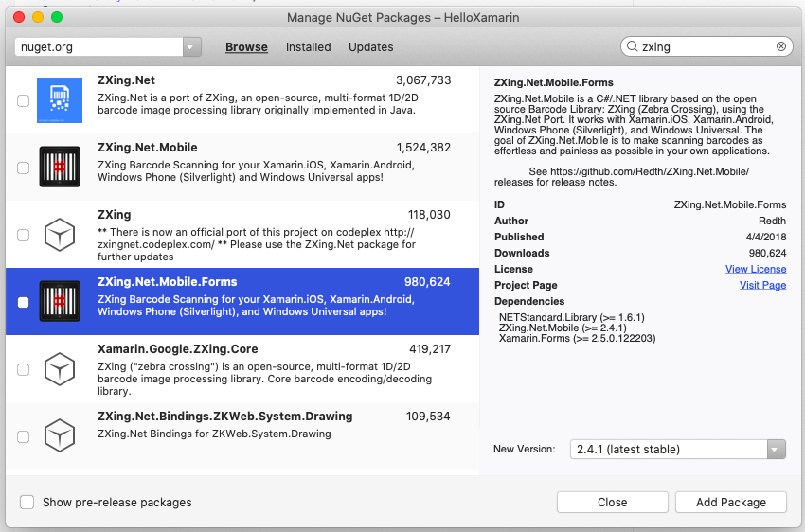This screenshot has width=805, height=532.
Task: Click the NETStandard.Library dependency line
Action: coord(571,317)
